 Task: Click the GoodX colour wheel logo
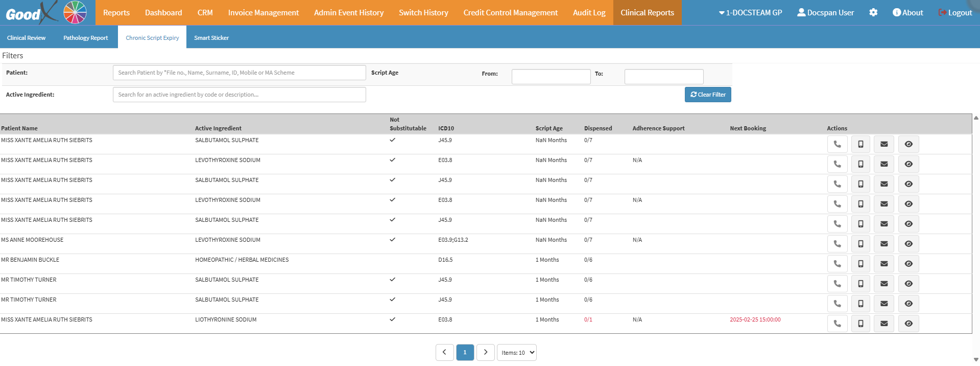tap(75, 12)
